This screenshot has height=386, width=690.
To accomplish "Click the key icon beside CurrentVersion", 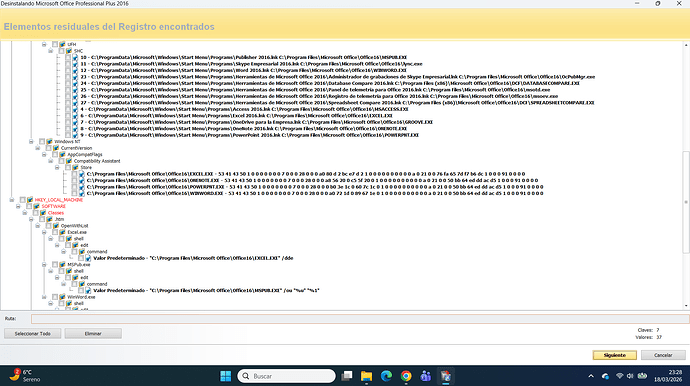I will click(56, 148).
